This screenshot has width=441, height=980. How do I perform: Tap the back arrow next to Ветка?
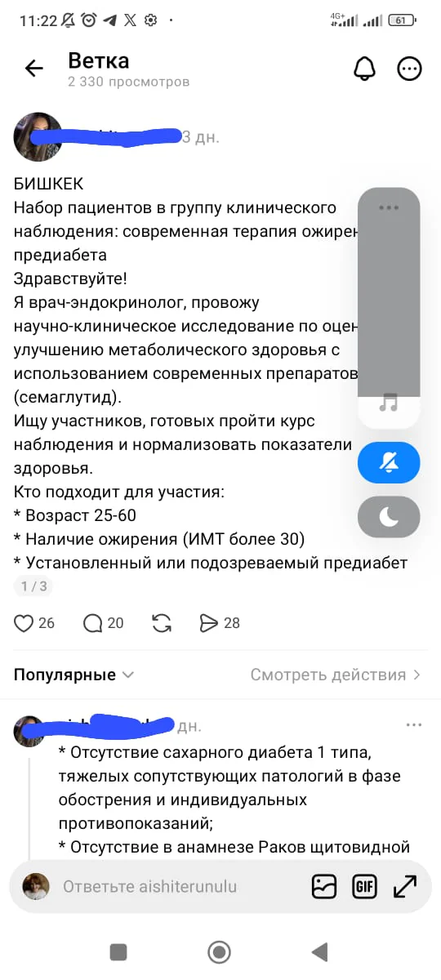33,69
